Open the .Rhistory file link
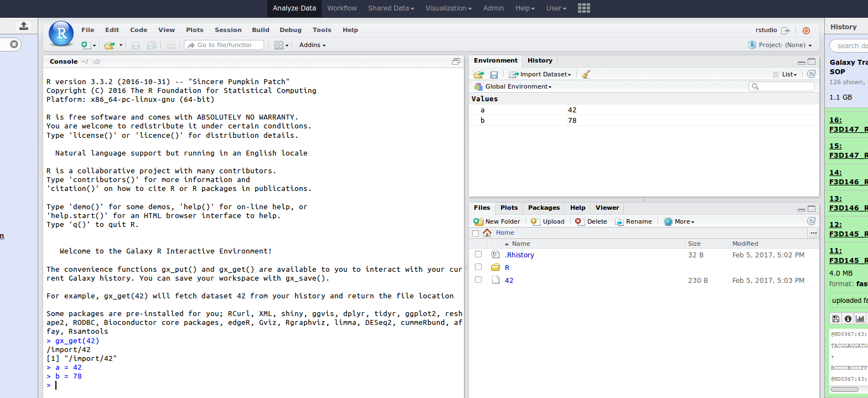Screen dimensions: 868x398 tap(519, 255)
